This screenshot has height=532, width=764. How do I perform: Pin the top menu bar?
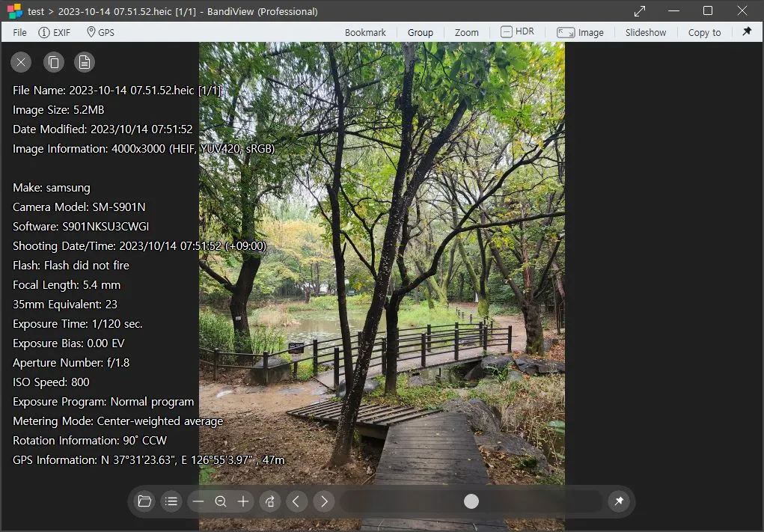(747, 31)
